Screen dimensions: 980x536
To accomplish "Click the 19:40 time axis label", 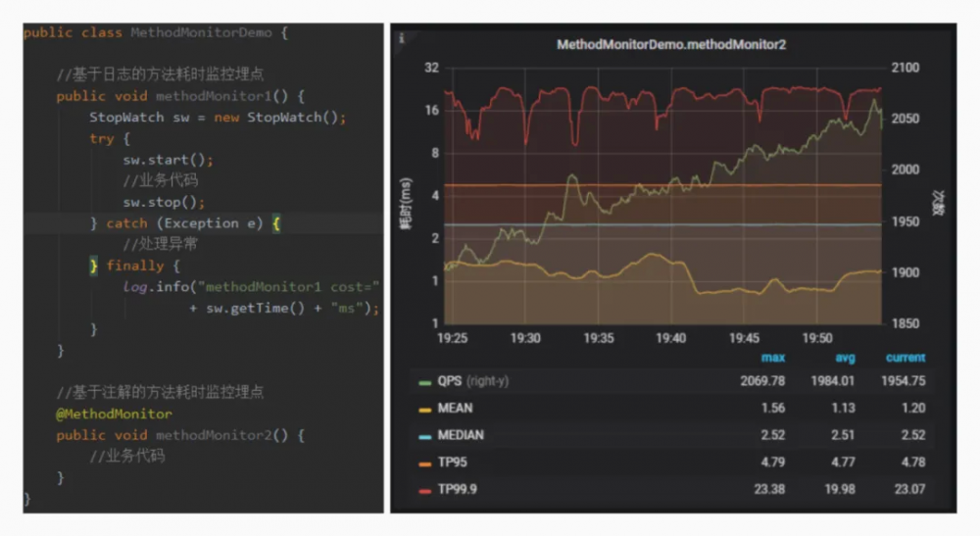I will (x=670, y=338).
